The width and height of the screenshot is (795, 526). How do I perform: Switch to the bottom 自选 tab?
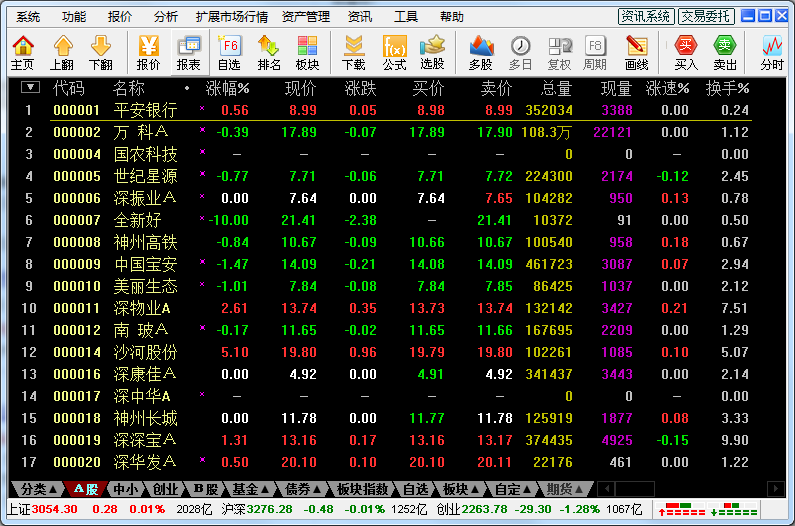[416, 489]
